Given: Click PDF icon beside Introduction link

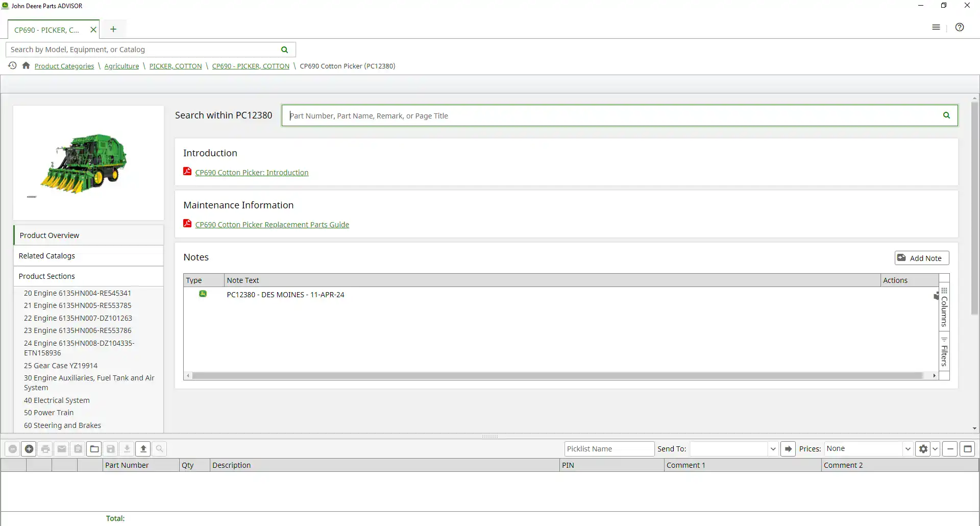Looking at the screenshot, I should coord(187,172).
